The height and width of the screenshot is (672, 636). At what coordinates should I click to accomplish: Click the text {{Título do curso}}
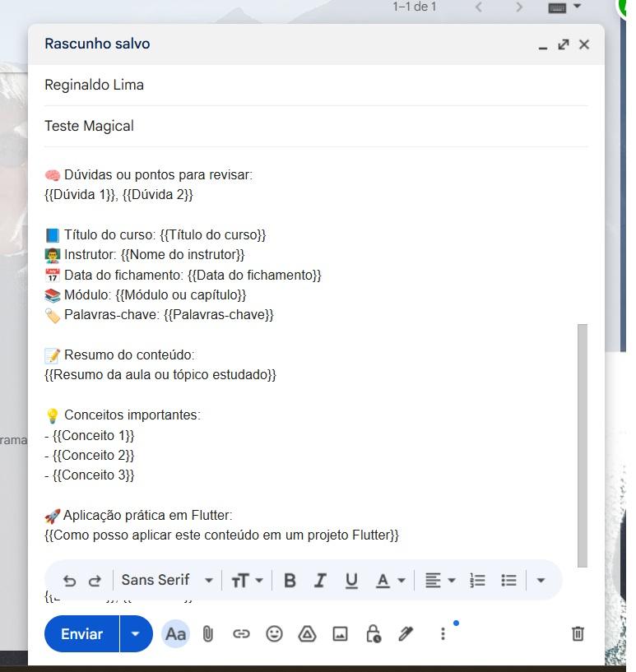213,235
